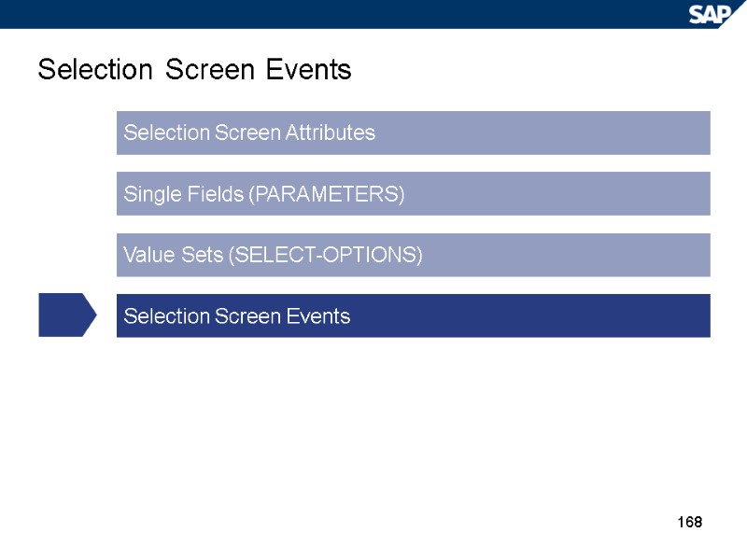Click the blue arrow marker beside the current topic
The width and height of the screenshot is (747, 560).
click(66, 315)
